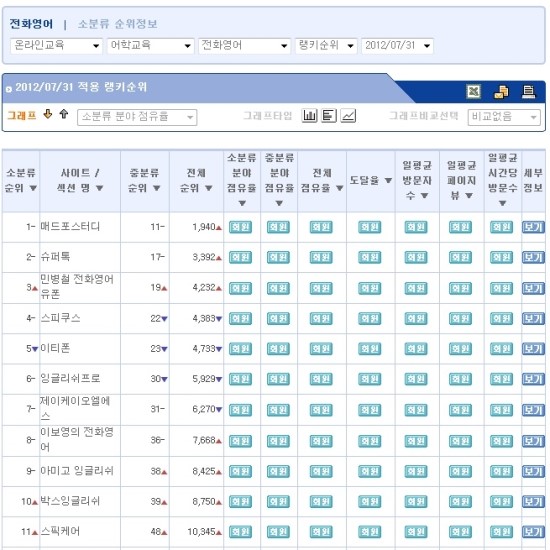Click site name 아미고 잉글리쉬
This screenshot has width=550, height=550.
pos(77,471)
